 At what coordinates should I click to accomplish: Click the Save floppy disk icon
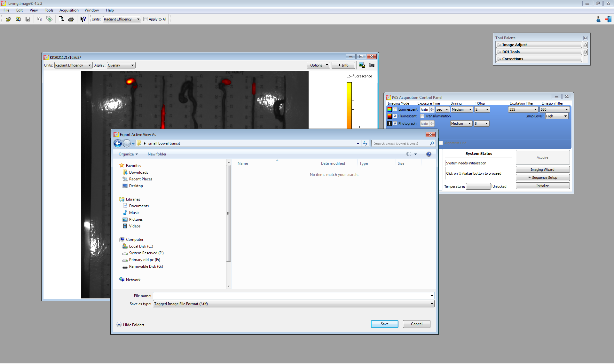pyautogui.click(x=28, y=19)
